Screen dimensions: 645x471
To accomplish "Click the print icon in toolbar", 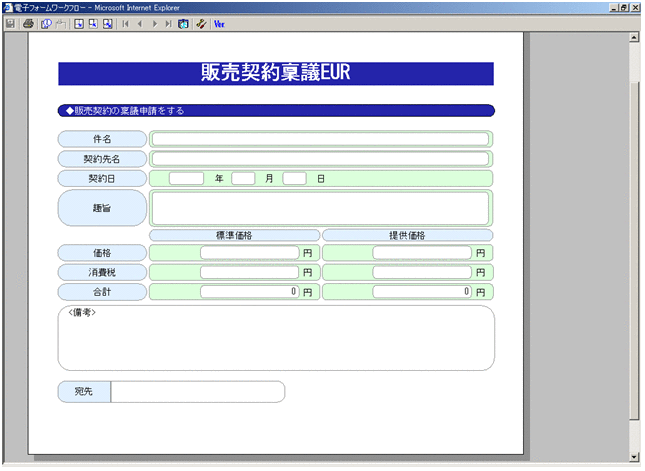I will click(x=28, y=22).
